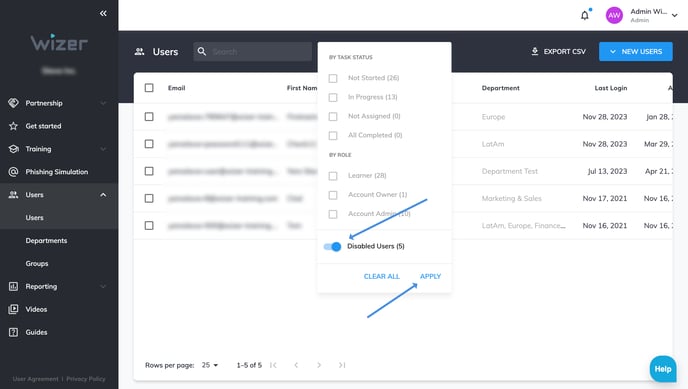Click the Phishing Simulation at-sign icon
This screenshot has height=389, width=688.
pyautogui.click(x=14, y=172)
